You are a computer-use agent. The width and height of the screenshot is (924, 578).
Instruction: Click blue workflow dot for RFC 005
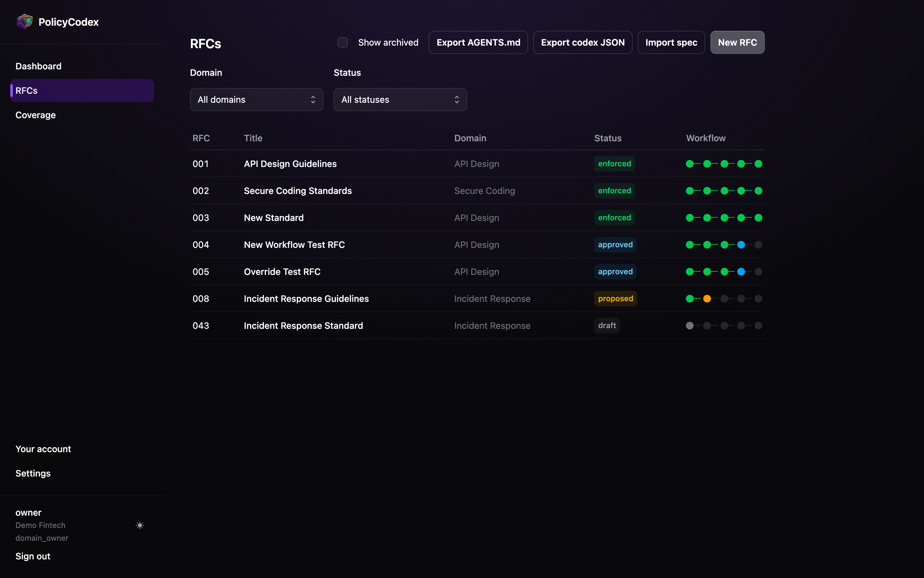point(741,272)
